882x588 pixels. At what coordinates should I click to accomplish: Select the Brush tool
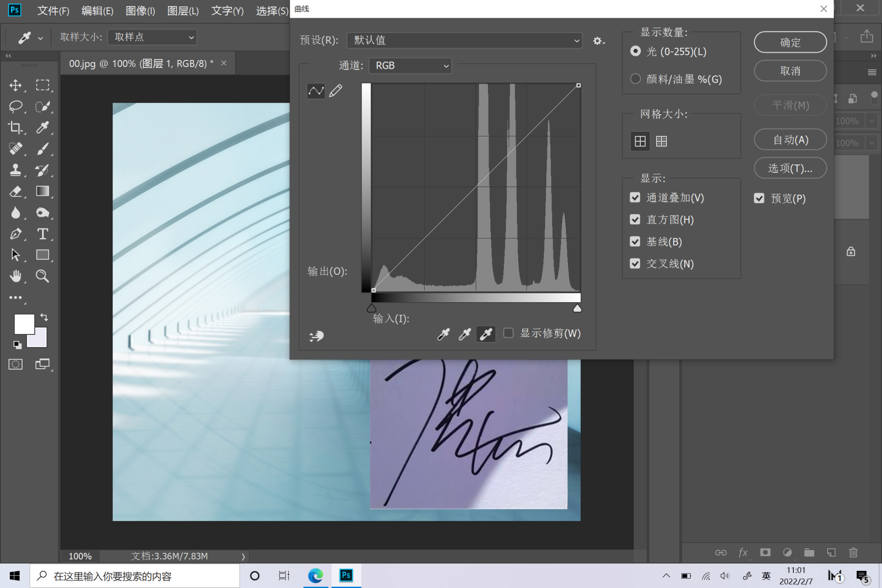42,149
